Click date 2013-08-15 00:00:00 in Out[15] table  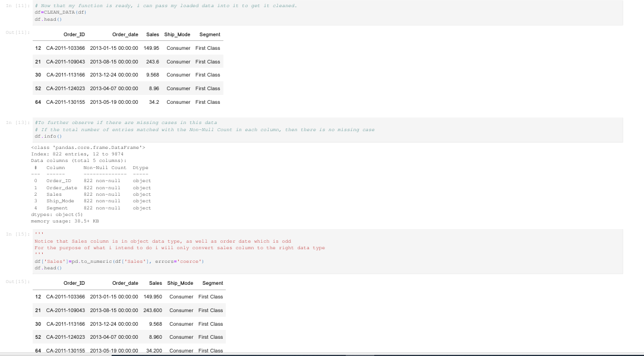tap(113, 310)
